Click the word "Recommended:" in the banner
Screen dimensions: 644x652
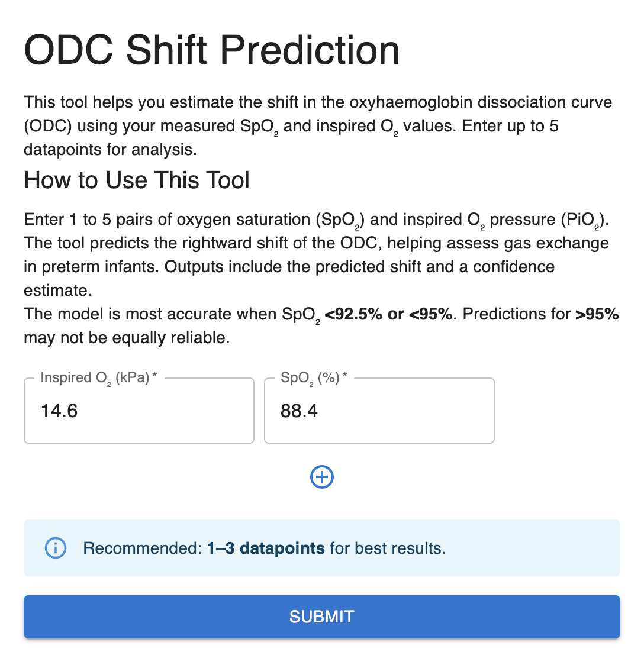[x=142, y=548]
